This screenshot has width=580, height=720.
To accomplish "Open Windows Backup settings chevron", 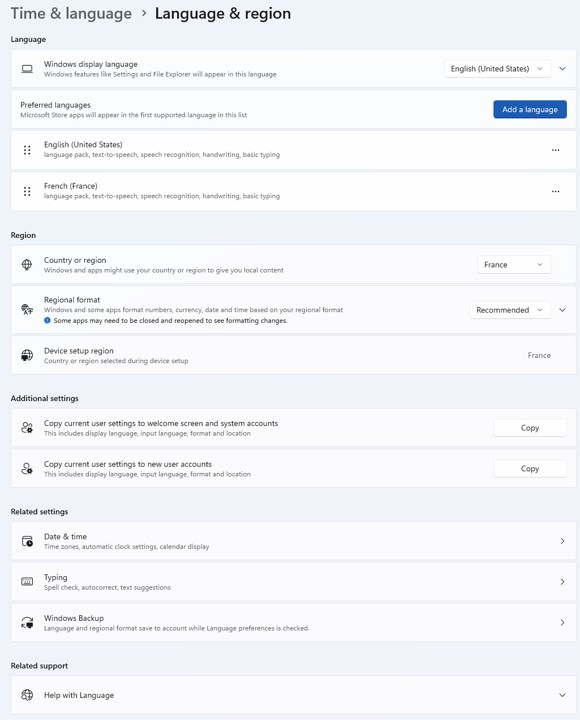I will click(562, 623).
